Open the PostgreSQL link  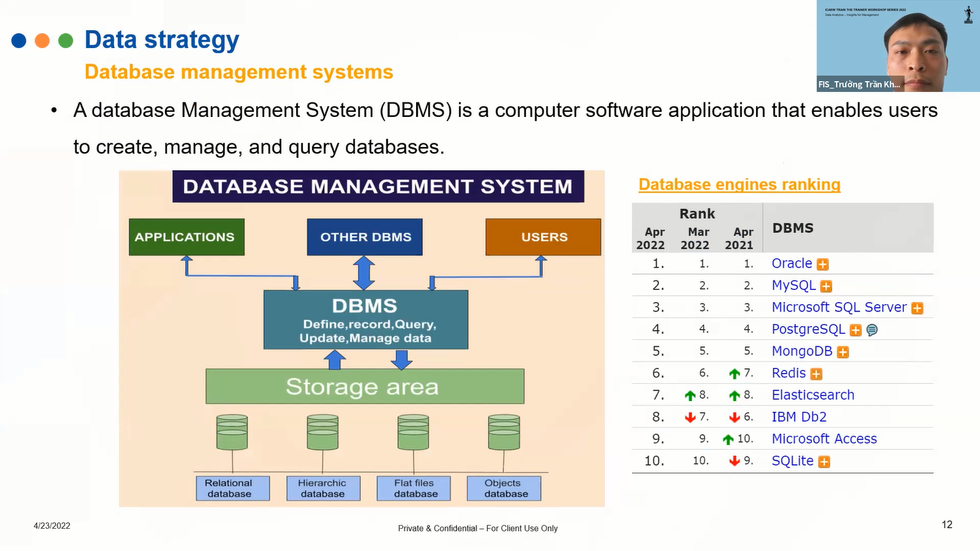809,329
